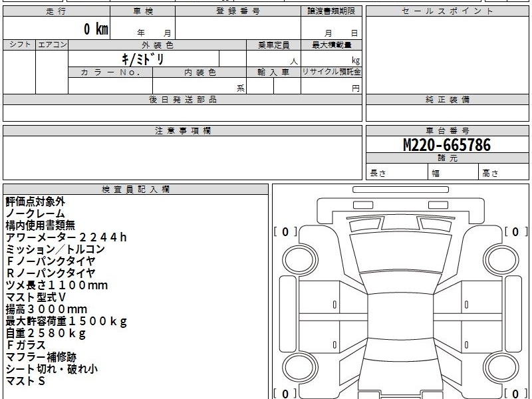Click the rear-left tire [0] marker

(285, 394)
